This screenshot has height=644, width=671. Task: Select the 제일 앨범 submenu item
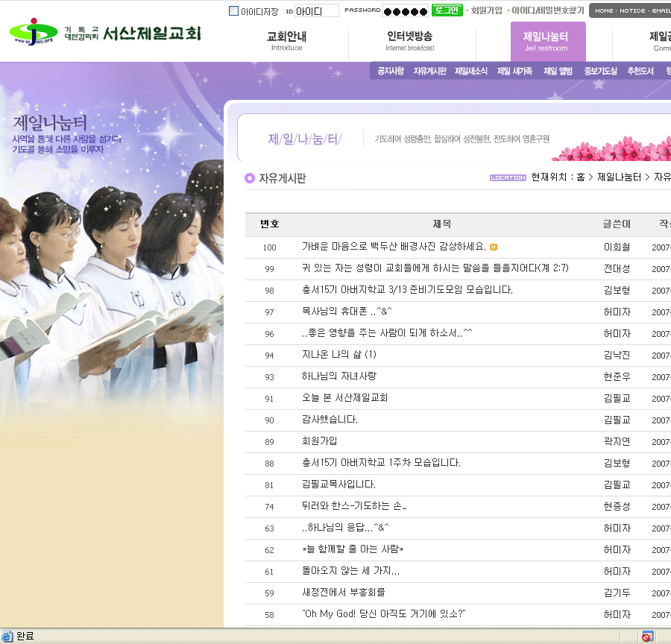point(558,71)
